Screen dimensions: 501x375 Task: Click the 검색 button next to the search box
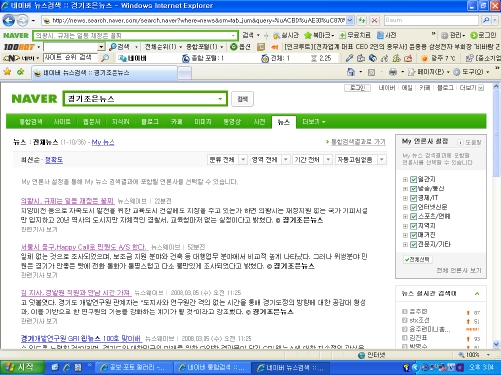tap(242, 99)
